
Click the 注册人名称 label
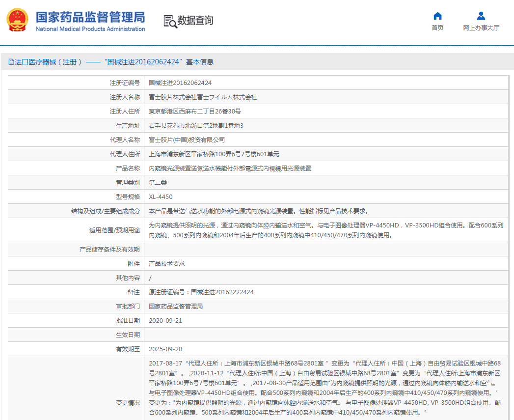[125, 97]
